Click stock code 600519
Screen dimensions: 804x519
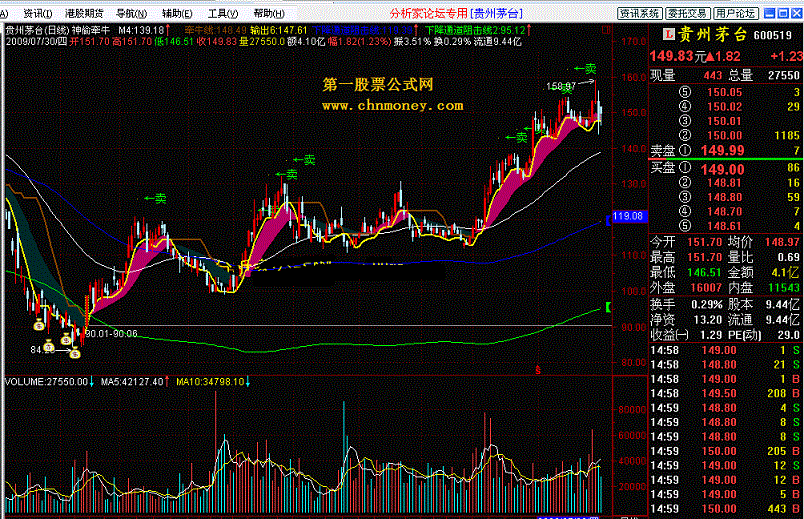pyautogui.click(x=773, y=35)
